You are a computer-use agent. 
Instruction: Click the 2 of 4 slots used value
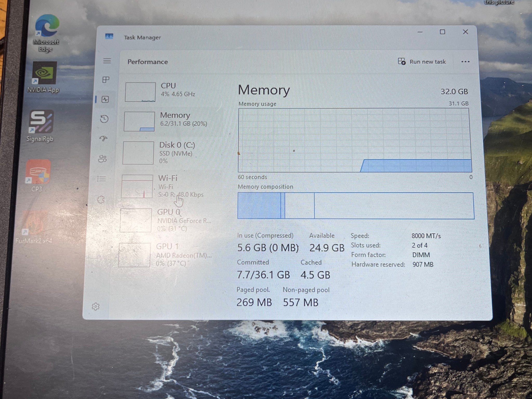420,245
